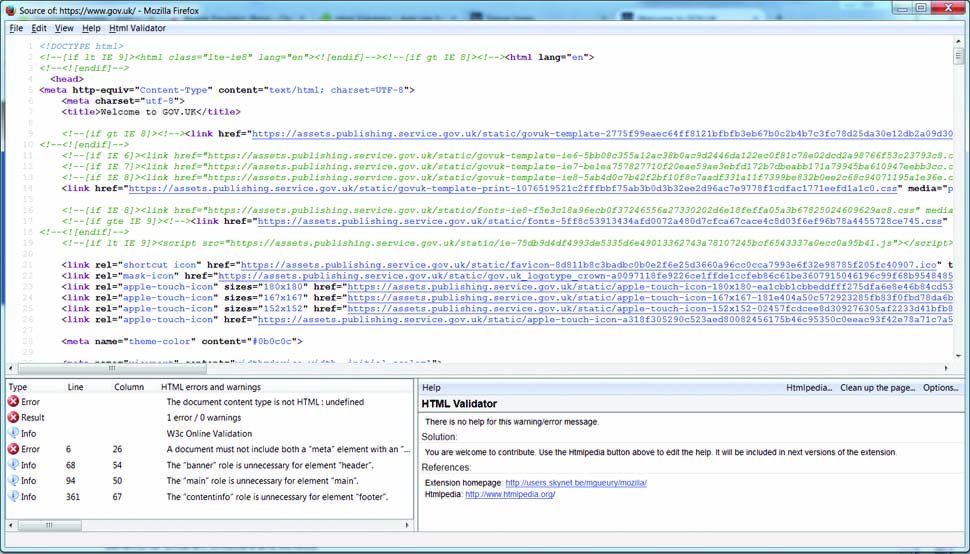Click the favicon .ico link in source
The height and width of the screenshot is (554, 970).
click(590, 265)
